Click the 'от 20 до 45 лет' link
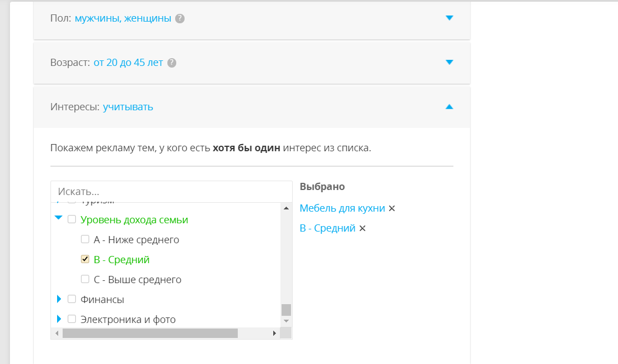 pyautogui.click(x=128, y=63)
